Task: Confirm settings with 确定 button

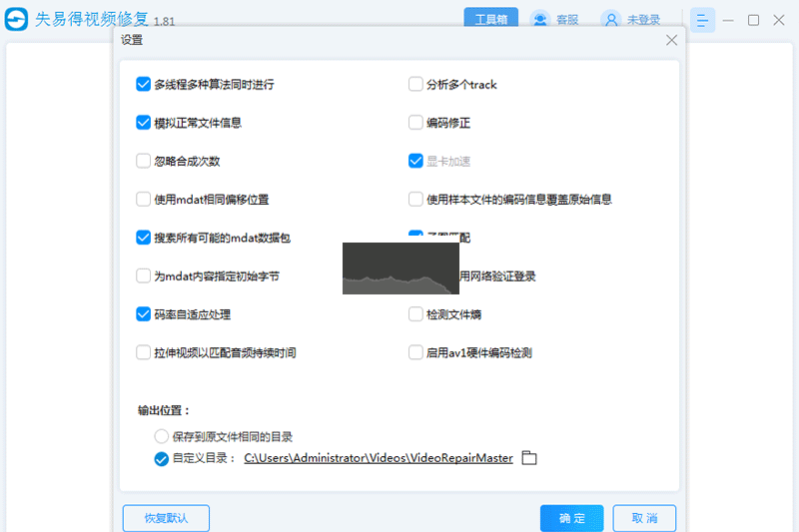Action: tap(571, 518)
